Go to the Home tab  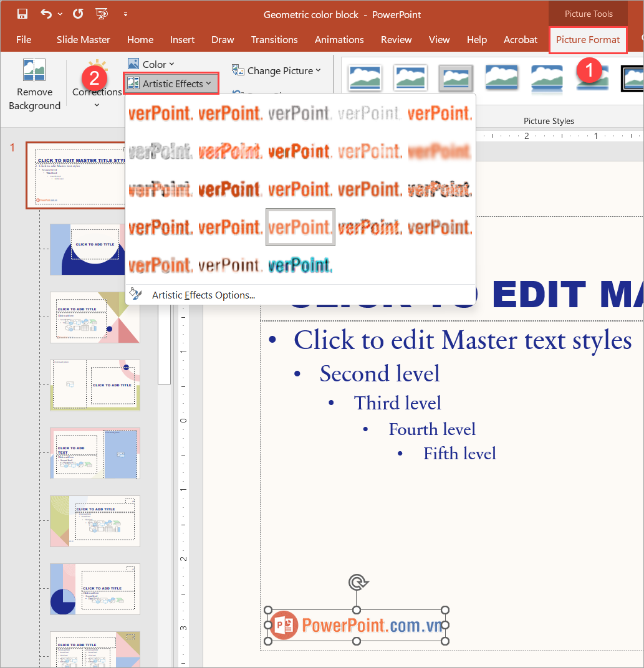coord(140,40)
